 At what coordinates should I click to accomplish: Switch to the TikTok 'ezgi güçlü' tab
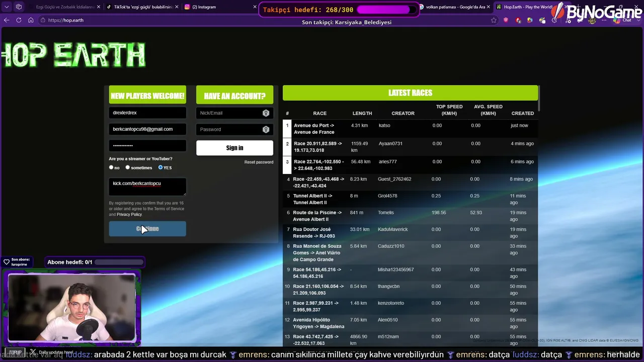tap(142, 7)
